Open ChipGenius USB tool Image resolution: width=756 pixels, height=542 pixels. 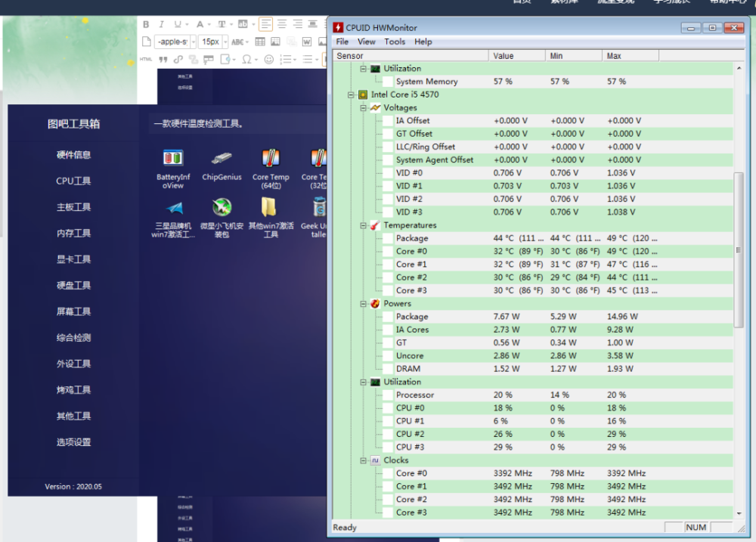click(222, 159)
